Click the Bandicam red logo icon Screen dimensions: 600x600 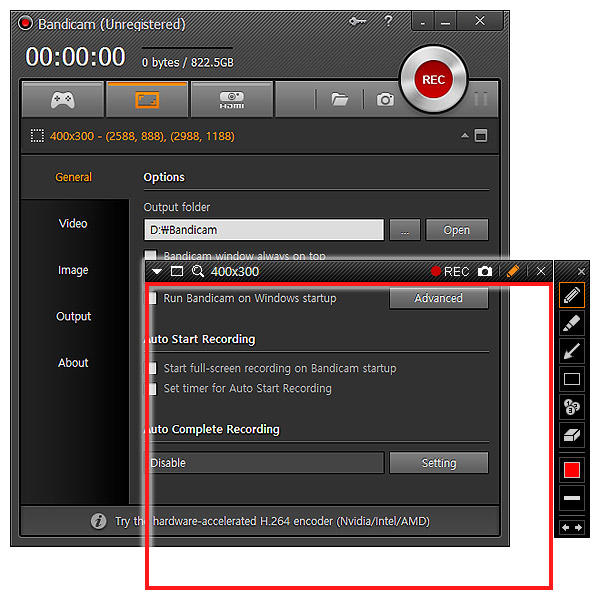pyautogui.click(x=25, y=23)
